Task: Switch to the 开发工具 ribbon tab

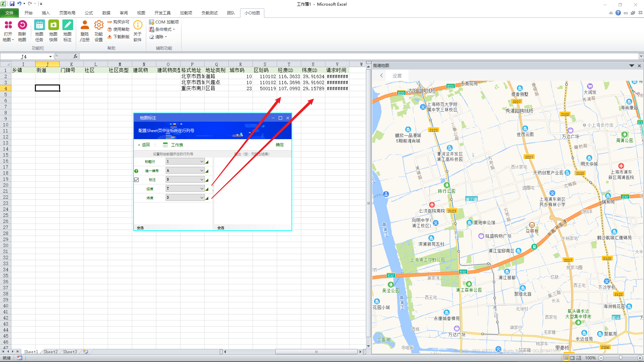Action: click(162, 13)
